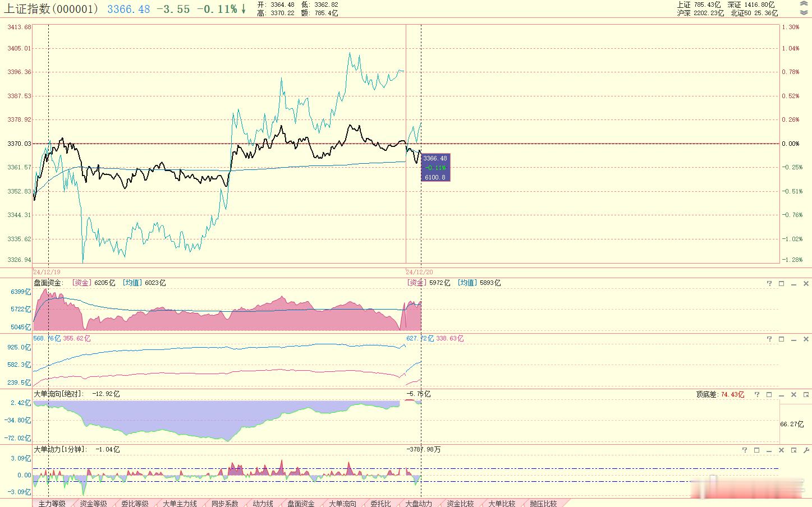Close the 大单动力 panel
The height and width of the screenshot is (507, 812).
point(782,450)
